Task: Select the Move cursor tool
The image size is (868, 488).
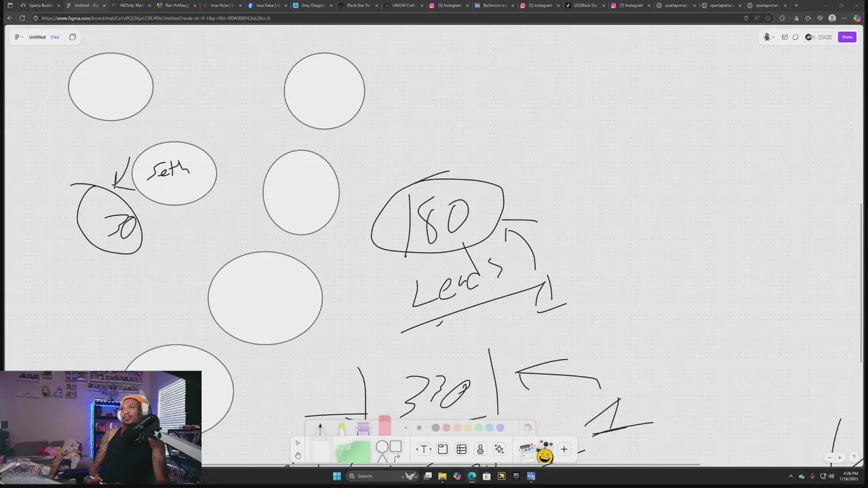Action: point(298,443)
